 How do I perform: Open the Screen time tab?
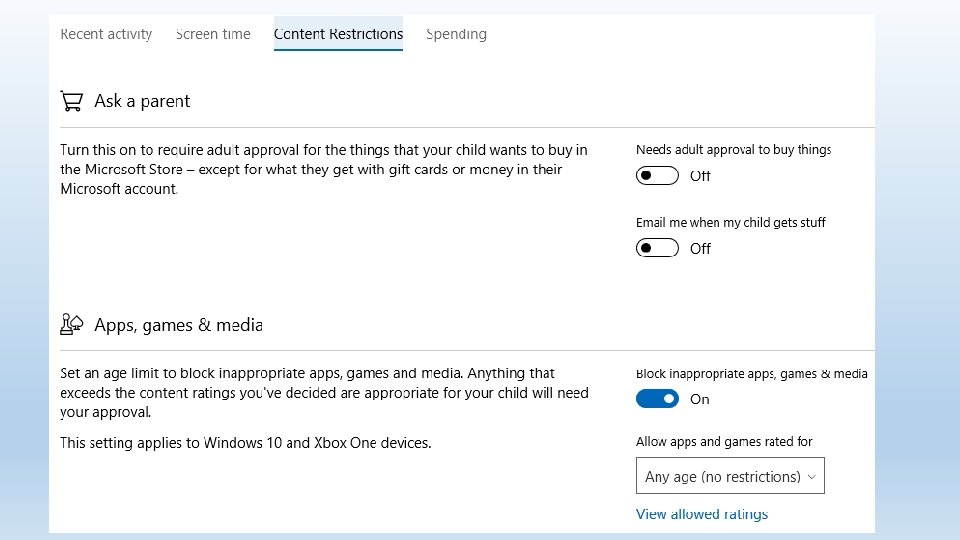pos(213,34)
